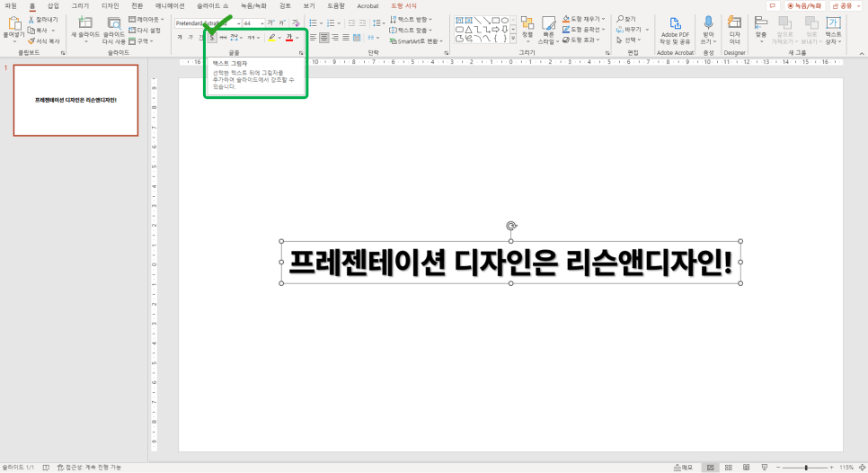Expand the Section (구역) dropdown

[141, 41]
